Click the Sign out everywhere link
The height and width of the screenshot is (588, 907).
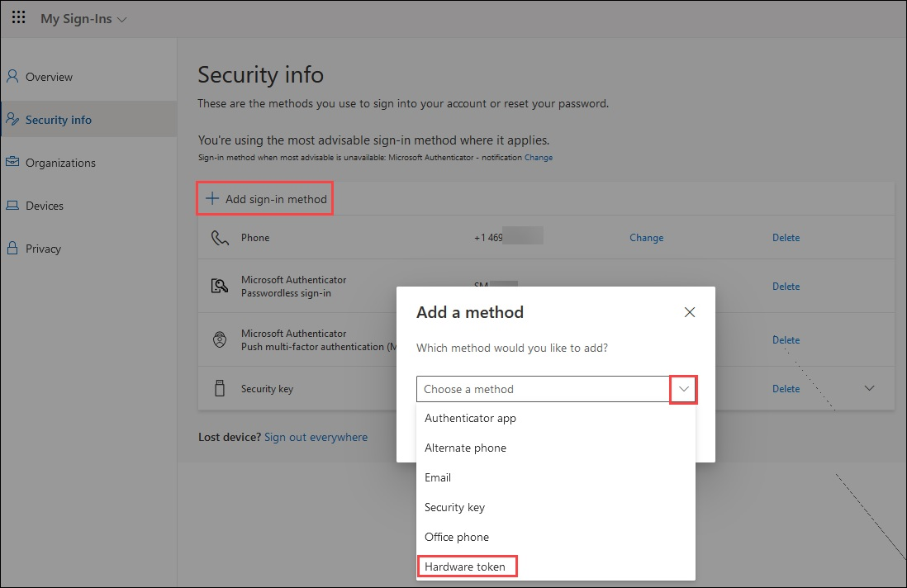[316, 437]
